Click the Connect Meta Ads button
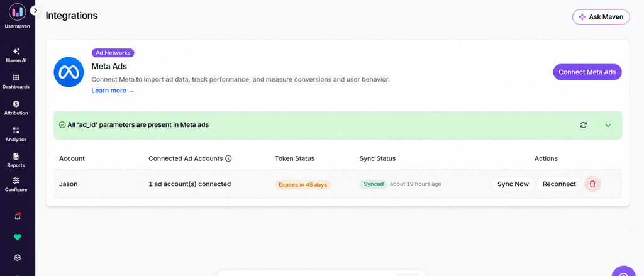Viewport: 644px width, 276px height. [587, 72]
